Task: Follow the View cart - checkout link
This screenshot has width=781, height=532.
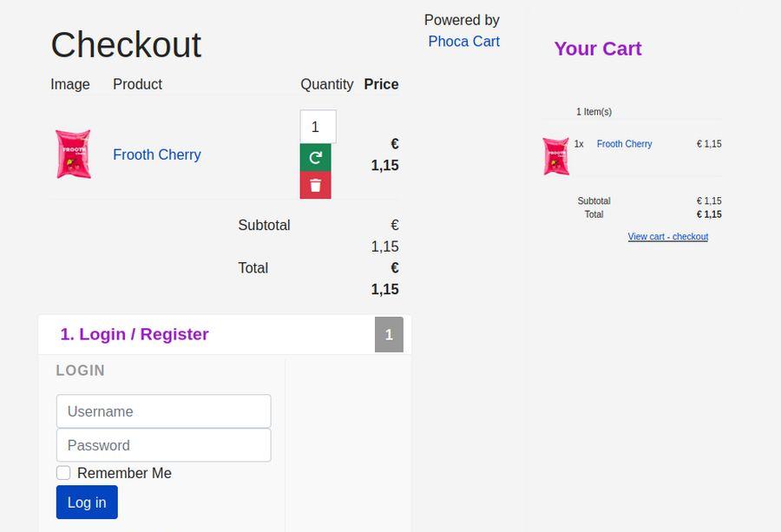Action: [x=667, y=237]
